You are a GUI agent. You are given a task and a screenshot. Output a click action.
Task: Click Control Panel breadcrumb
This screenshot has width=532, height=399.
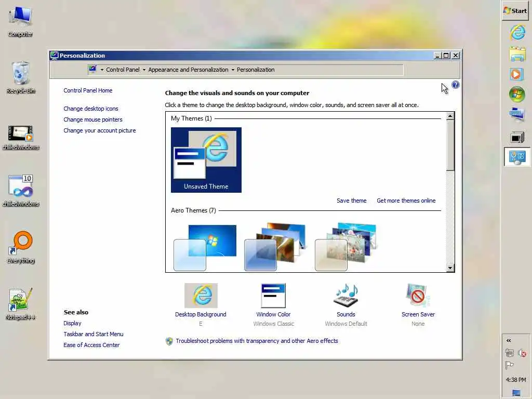[x=123, y=70]
